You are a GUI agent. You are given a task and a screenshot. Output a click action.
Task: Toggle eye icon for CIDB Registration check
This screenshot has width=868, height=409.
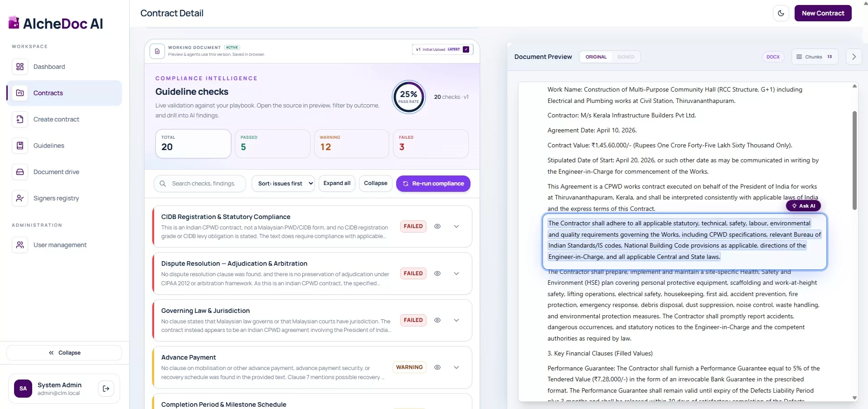pyautogui.click(x=437, y=226)
